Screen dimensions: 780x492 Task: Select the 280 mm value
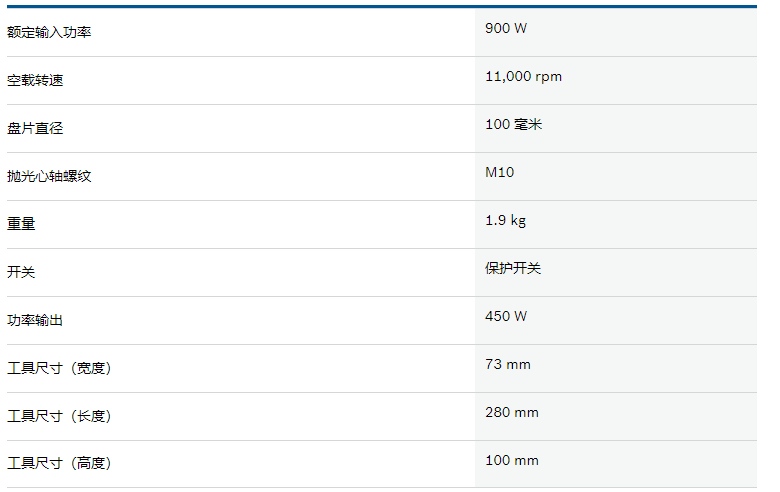click(x=512, y=412)
